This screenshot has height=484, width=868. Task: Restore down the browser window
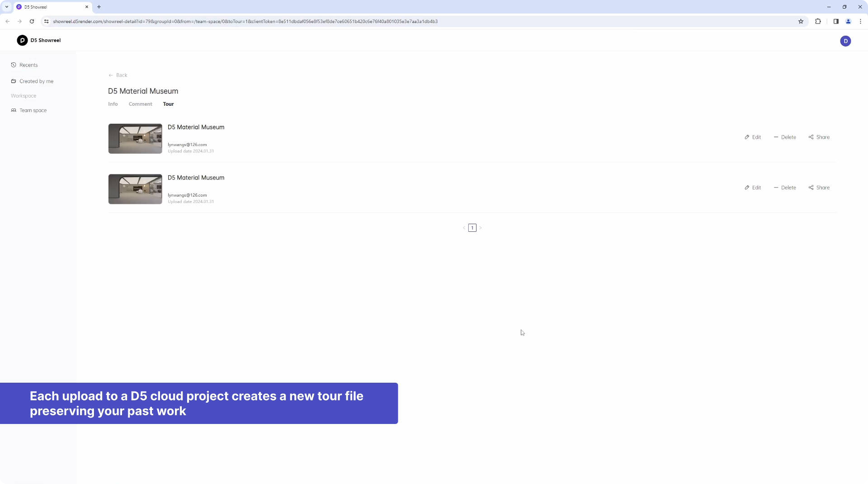click(844, 7)
